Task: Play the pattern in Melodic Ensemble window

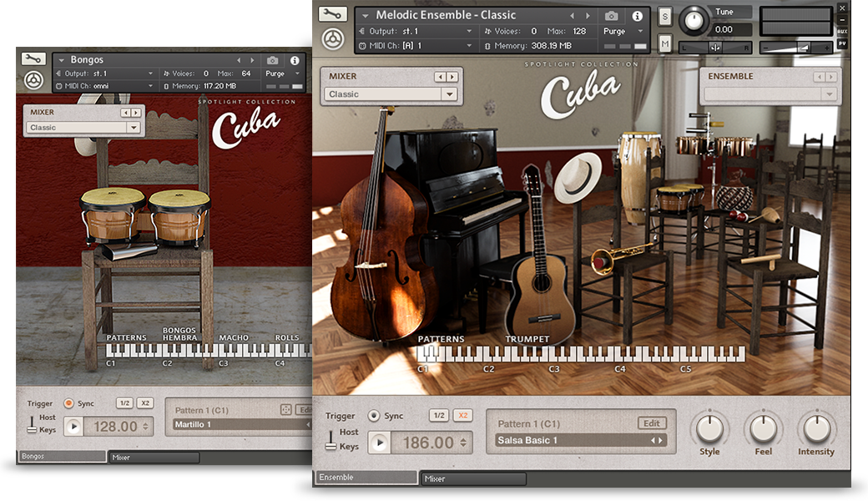Action: (x=380, y=443)
